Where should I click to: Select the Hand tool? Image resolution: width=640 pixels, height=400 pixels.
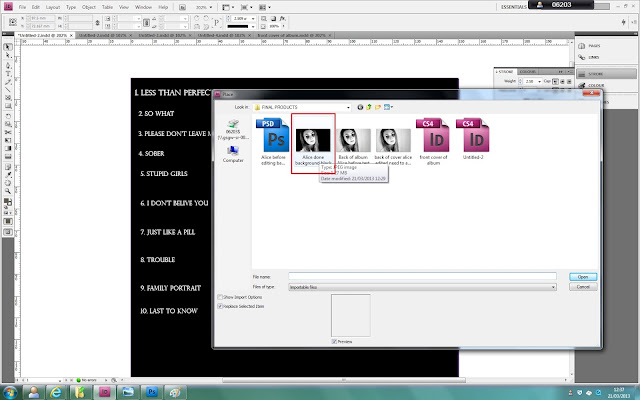click(8, 183)
